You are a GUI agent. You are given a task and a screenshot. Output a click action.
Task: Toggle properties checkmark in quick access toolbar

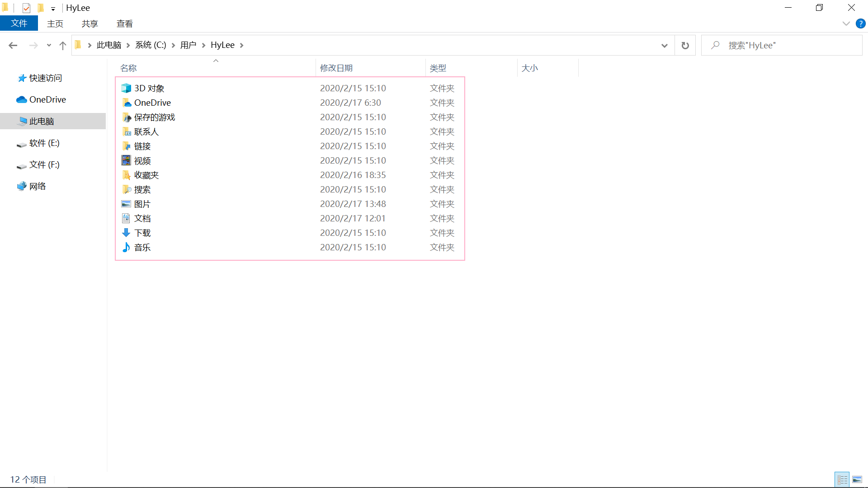click(x=26, y=8)
